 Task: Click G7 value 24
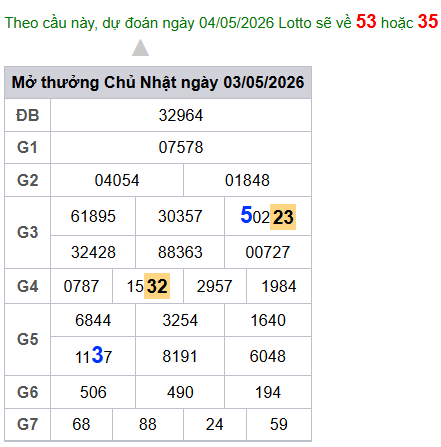[x=214, y=424]
